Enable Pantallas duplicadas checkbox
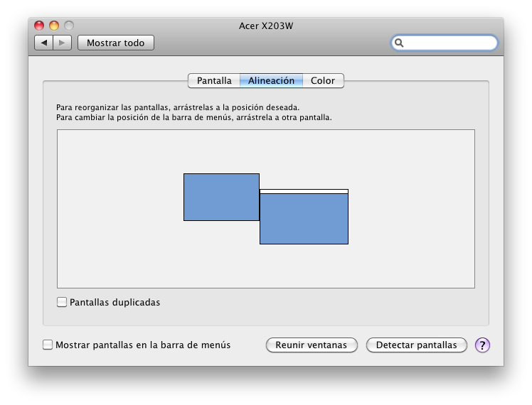 pyautogui.click(x=62, y=302)
